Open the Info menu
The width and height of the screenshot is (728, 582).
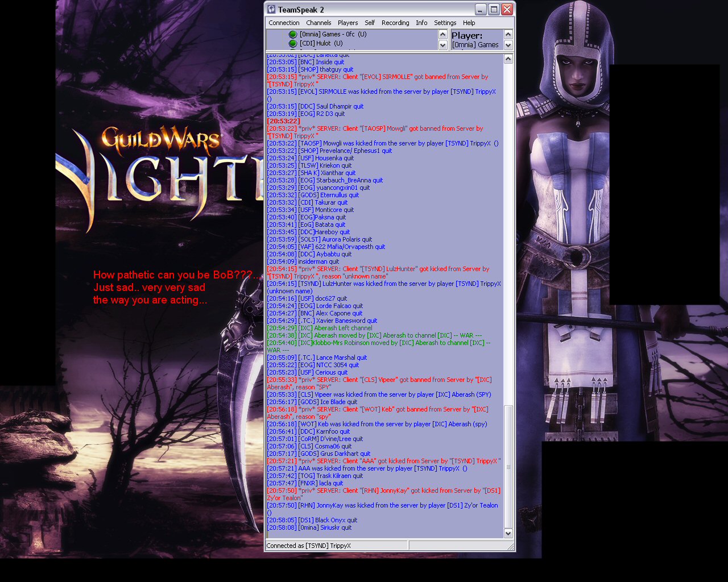pos(421,23)
